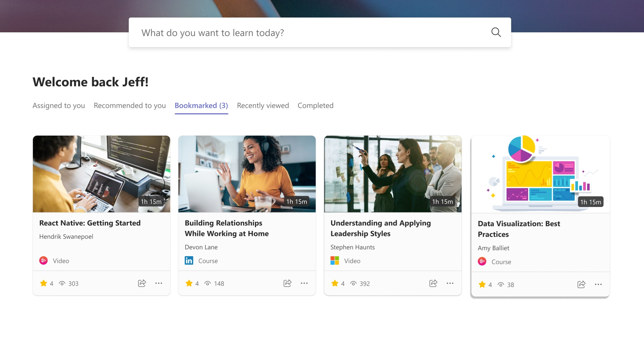Select the Recommended to you tab
The height and width of the screenshot is (347, 644).
click(129, 105)
